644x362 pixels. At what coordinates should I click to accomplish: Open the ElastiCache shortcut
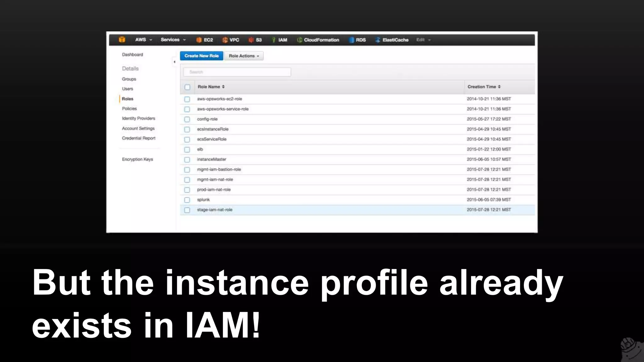[392, 40]
